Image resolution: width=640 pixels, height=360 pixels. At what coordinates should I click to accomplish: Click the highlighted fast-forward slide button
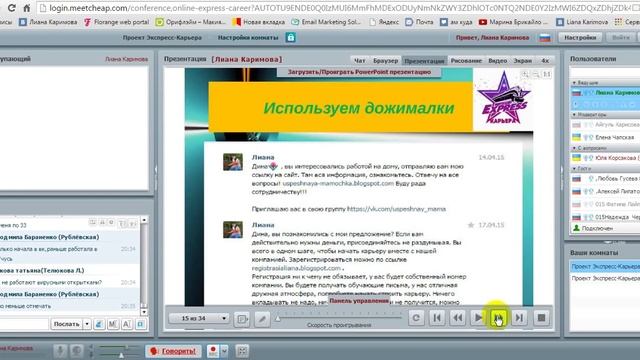click(498, 318)
